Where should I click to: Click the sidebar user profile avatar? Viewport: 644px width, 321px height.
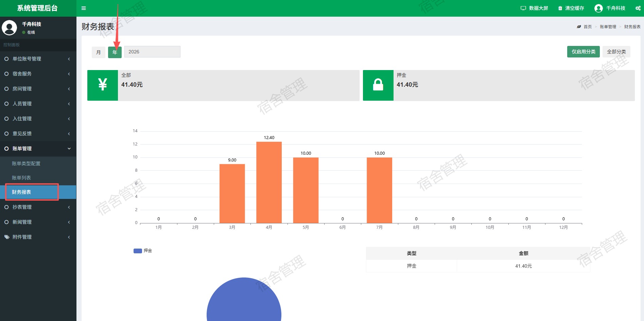[9, 28]
